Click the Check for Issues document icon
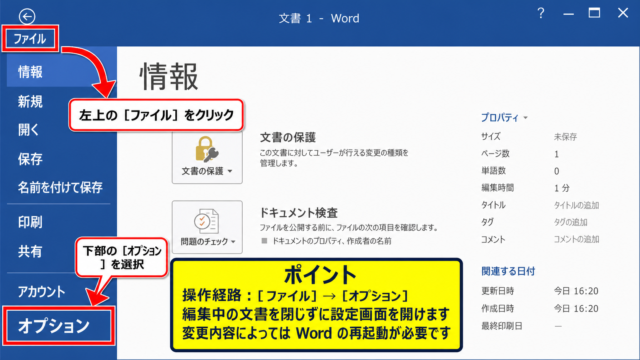The width and height of the screenshot is (640, 360). tap(207, 221)
